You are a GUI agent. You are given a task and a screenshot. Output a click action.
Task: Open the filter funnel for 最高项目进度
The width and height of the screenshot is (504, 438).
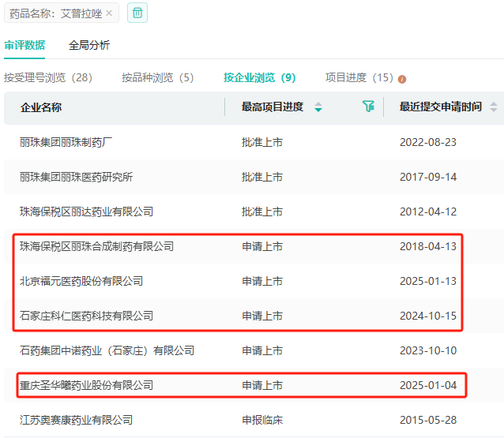pyautogui.click(x=368, y=107)
